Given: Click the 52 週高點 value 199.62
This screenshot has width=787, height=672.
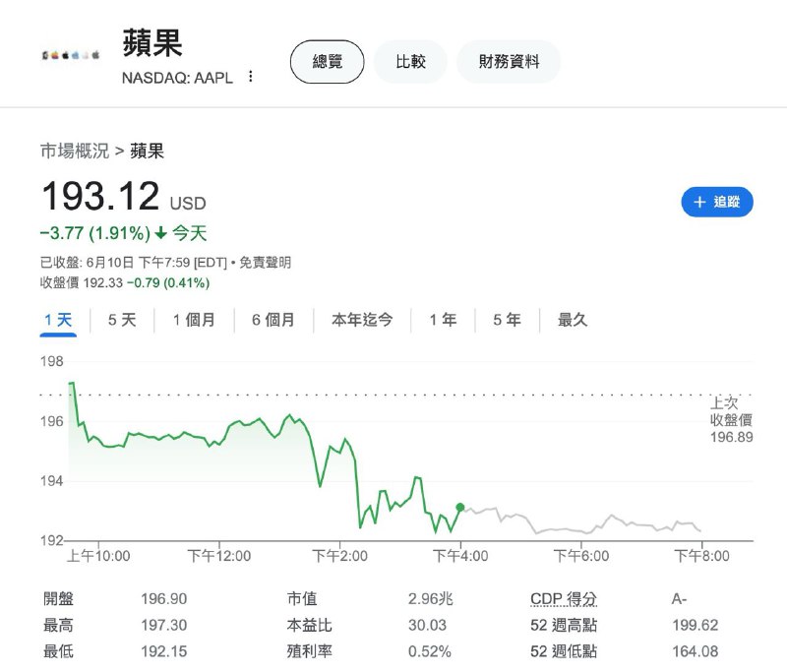Looking at the screenshot, I should click(x=696, y=626).
